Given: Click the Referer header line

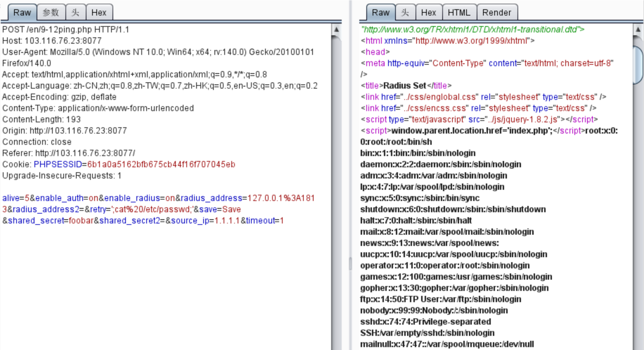Looking at the screenshot, I should [69, 153].
